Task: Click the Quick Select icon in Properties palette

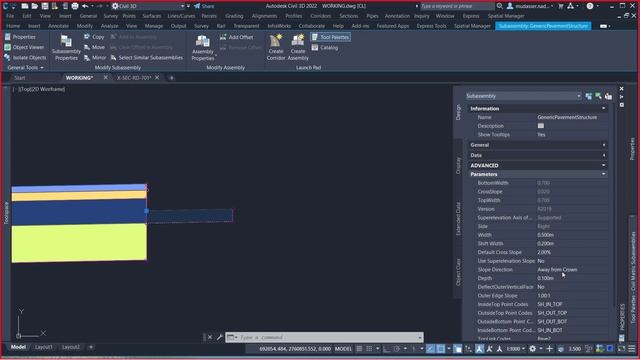Action: point(608,96)
